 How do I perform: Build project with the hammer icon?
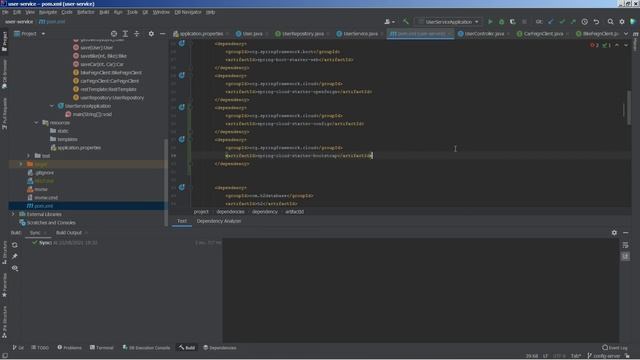(x=406, y=22)
